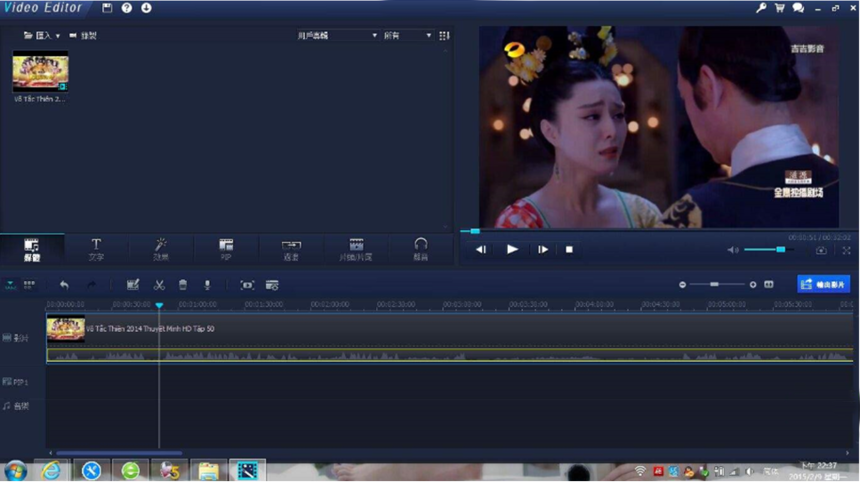This screenshot has height=482, width=860.
Task: Mute the preview speaker icon
Action: [x=733, y=250]
